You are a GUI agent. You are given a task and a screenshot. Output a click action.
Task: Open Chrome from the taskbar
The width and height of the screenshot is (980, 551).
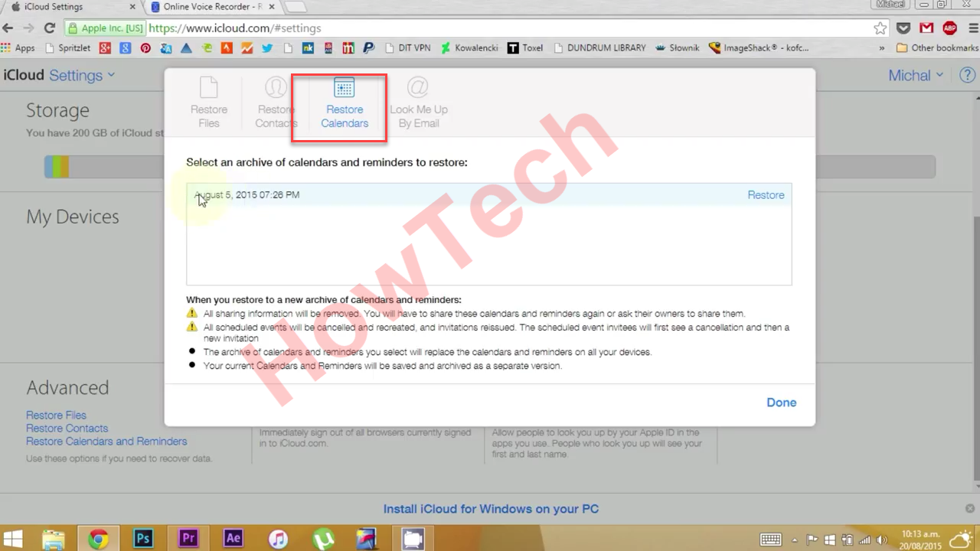(98, 539)
